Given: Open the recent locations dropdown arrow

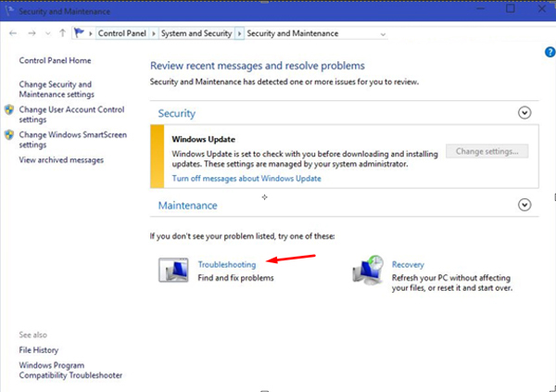Looking at the screenshot, I should 48,33.
